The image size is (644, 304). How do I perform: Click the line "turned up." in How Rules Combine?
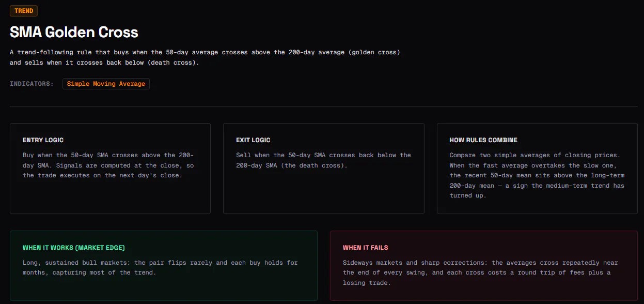(x=468, y=195)
